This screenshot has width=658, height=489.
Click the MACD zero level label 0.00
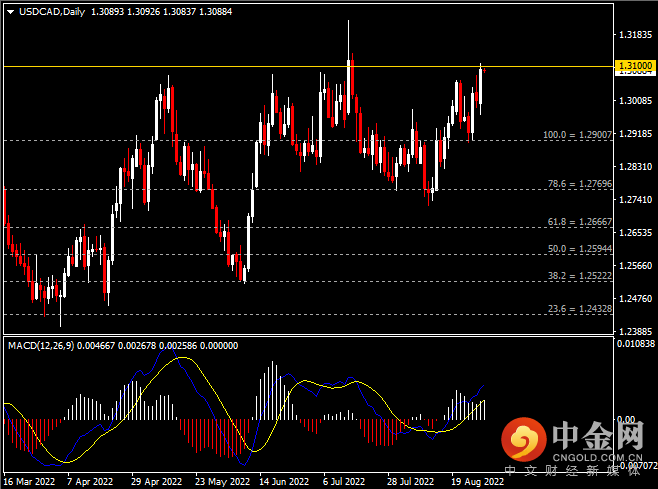tap(626, 419)
